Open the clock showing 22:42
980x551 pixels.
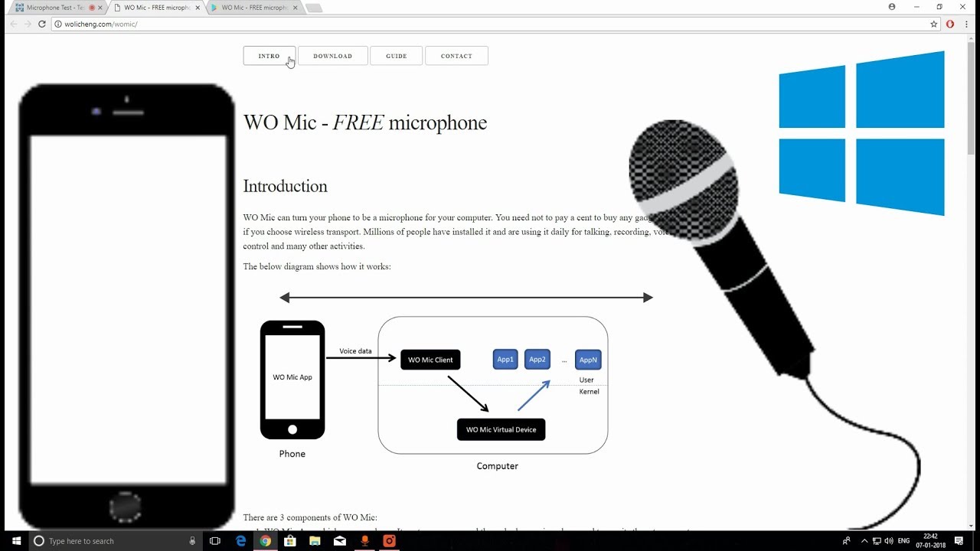point(933,541)
